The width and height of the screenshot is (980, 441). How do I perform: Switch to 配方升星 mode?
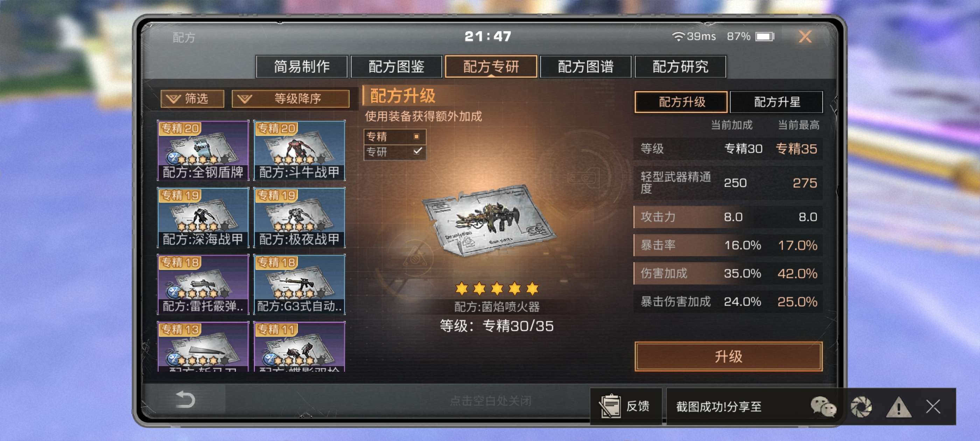776,102
